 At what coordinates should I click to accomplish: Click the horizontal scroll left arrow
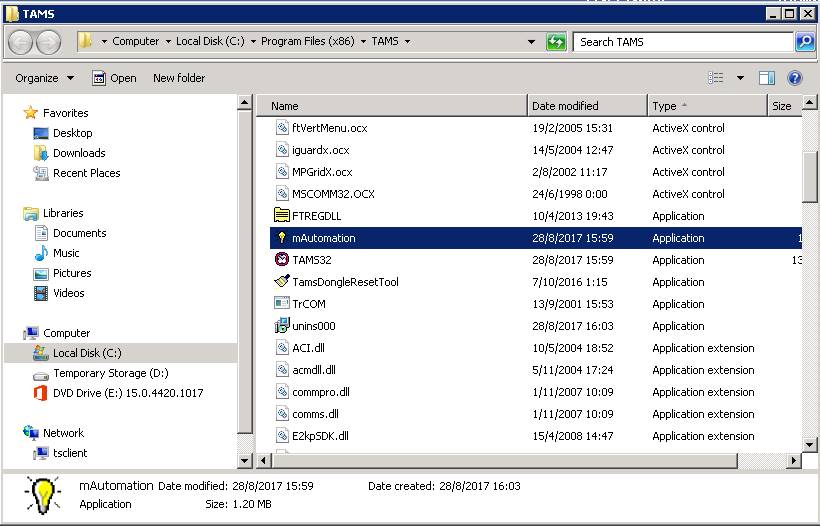(264, 460)
